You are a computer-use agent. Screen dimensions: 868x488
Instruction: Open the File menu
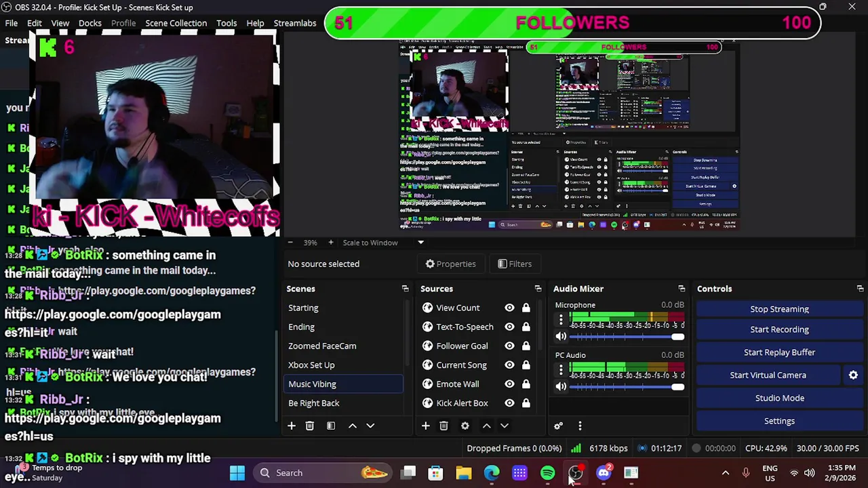click(x=12, y=23)
